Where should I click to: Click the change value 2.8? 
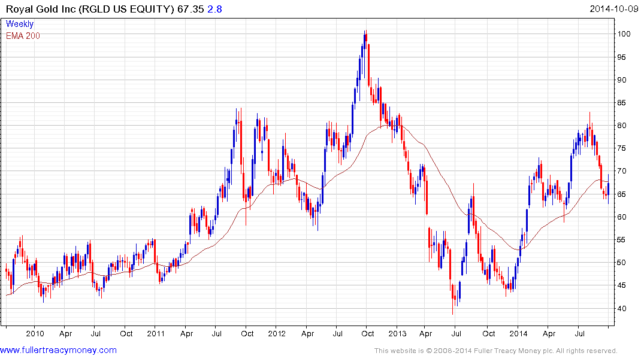coord(214,9)
